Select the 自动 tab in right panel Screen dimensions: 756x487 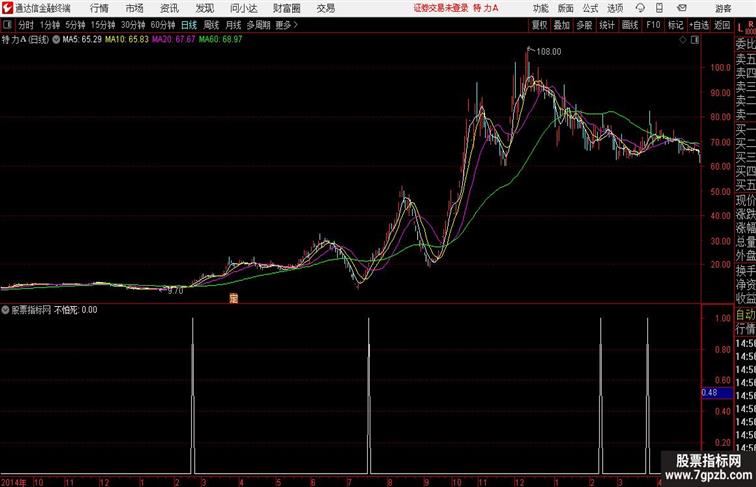tap(745, 315)
